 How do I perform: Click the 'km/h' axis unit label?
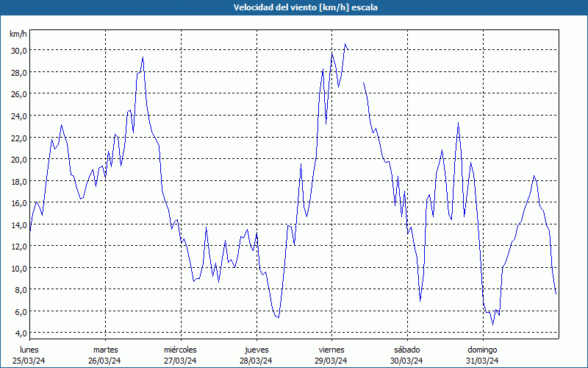click(18, 34)
